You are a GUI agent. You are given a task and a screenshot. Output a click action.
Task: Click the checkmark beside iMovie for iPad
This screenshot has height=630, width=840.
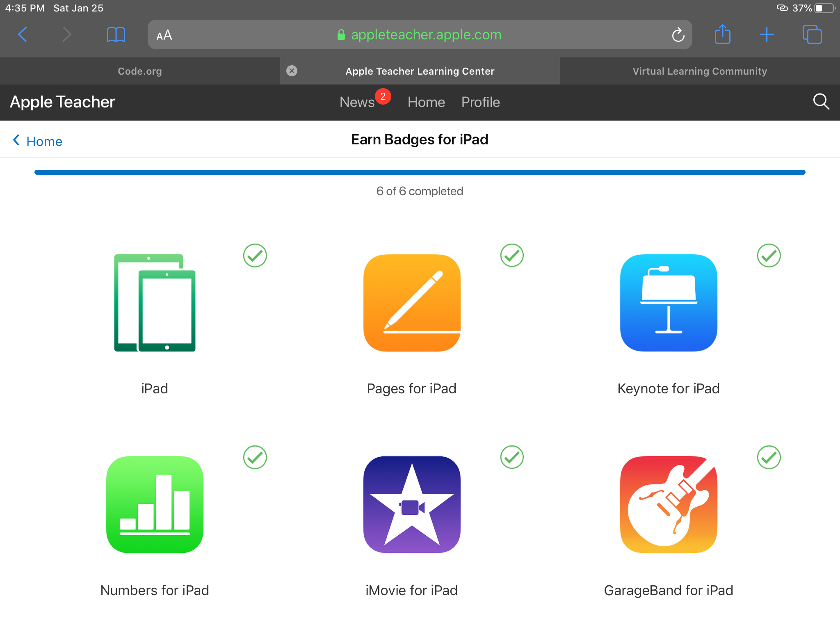coord(512,457)
